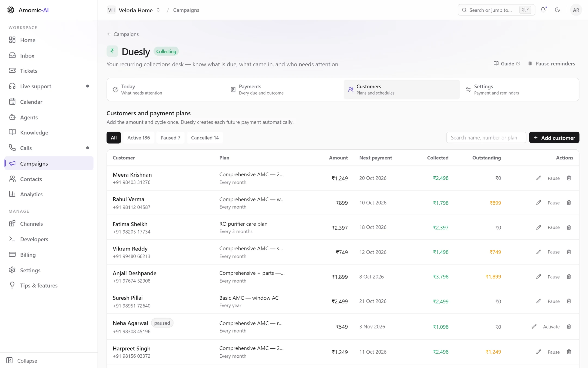This screenshot has width=588, height=368.
Task: Pause Meera Krishnan's plan
Action: [x=553, y=178]
